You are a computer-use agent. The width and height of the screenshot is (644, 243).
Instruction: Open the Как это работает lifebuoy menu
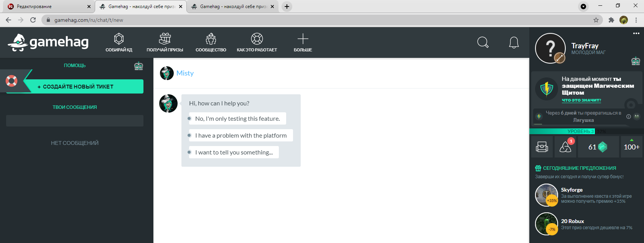[257, 42]
